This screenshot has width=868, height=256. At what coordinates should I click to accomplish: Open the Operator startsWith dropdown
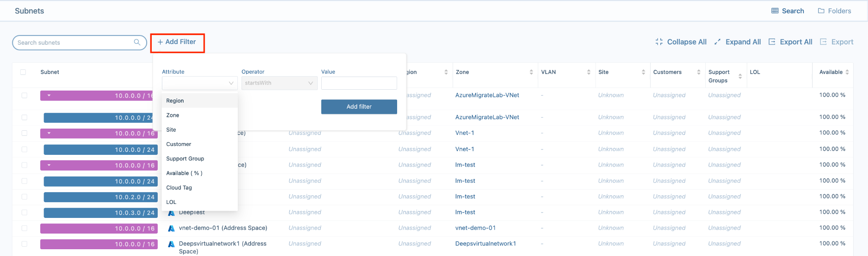(279, 83)
